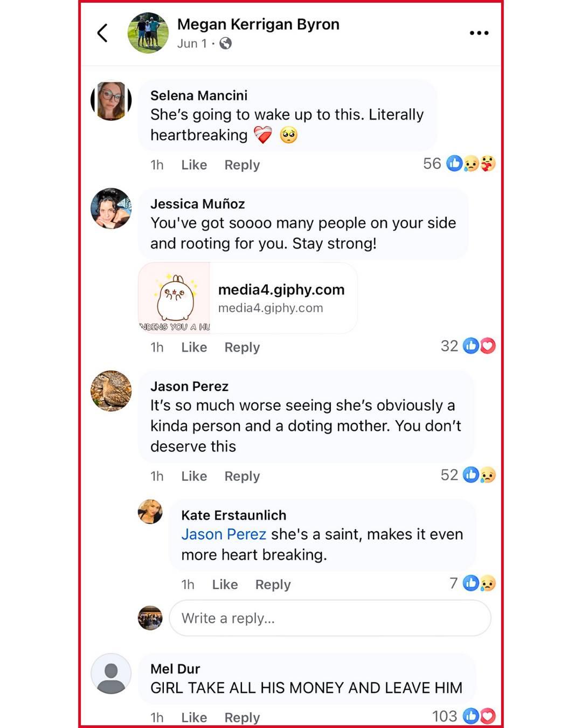Like Jason Perez's comment
The height and width of the screenshot is (728, 582).
click(x=194, y=476)
